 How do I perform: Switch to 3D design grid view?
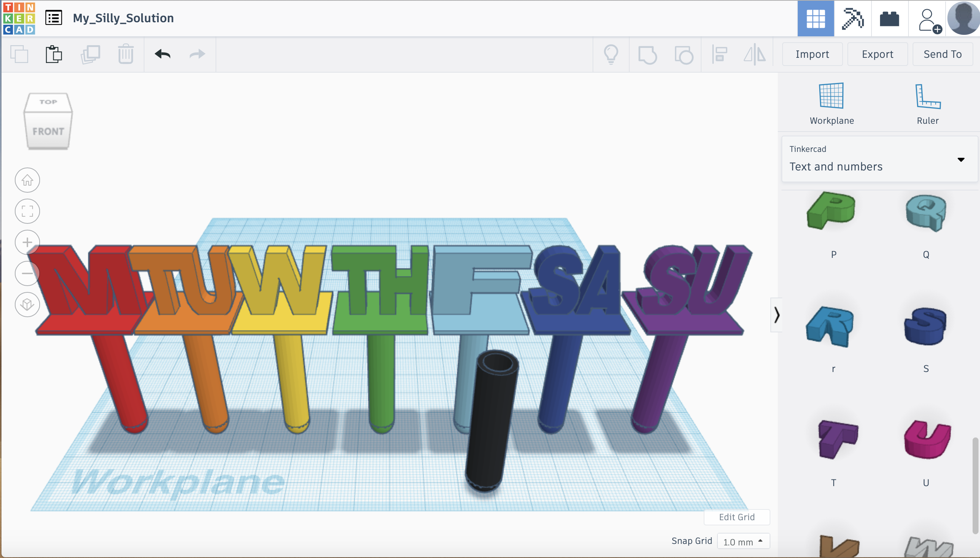click(x=815, y=19)
